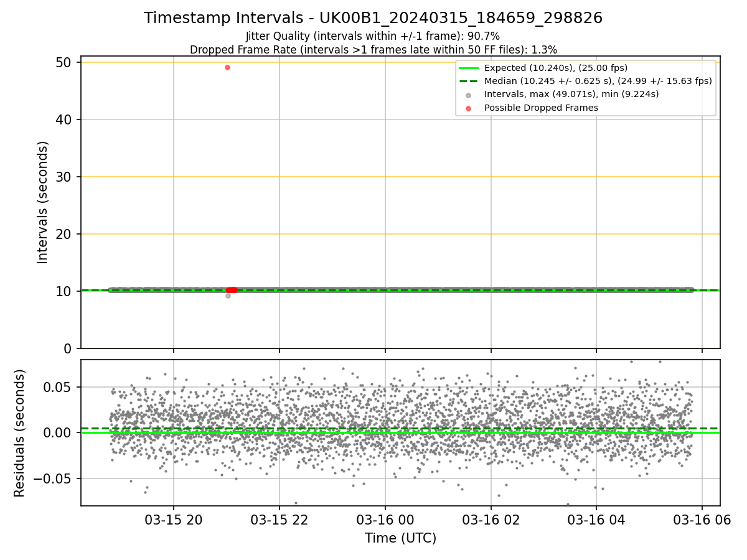747x560 pixels.
Task: Click legend entry "Intervals, max (49.071s), min (9.224s)"
Action: [571, 94]
